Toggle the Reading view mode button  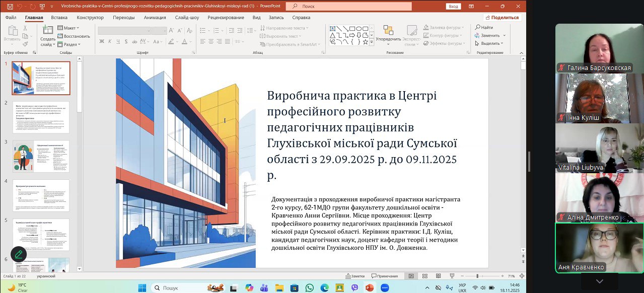[439, 276]
